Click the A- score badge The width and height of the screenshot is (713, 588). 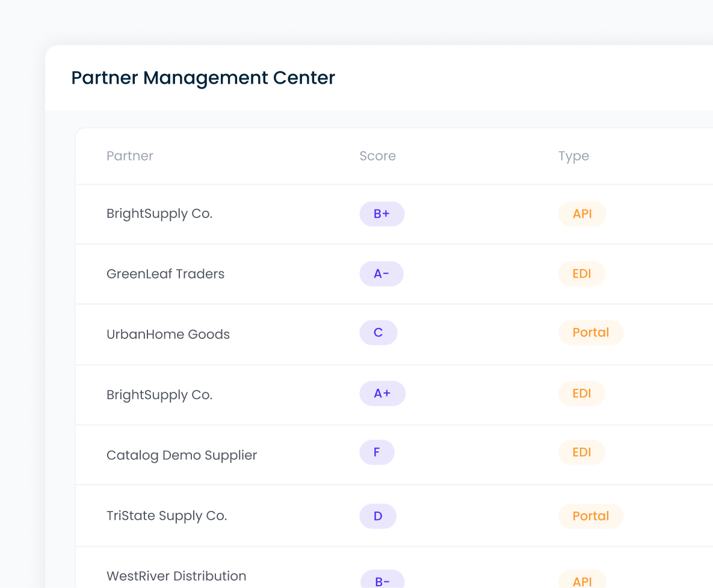coord(381,274)
